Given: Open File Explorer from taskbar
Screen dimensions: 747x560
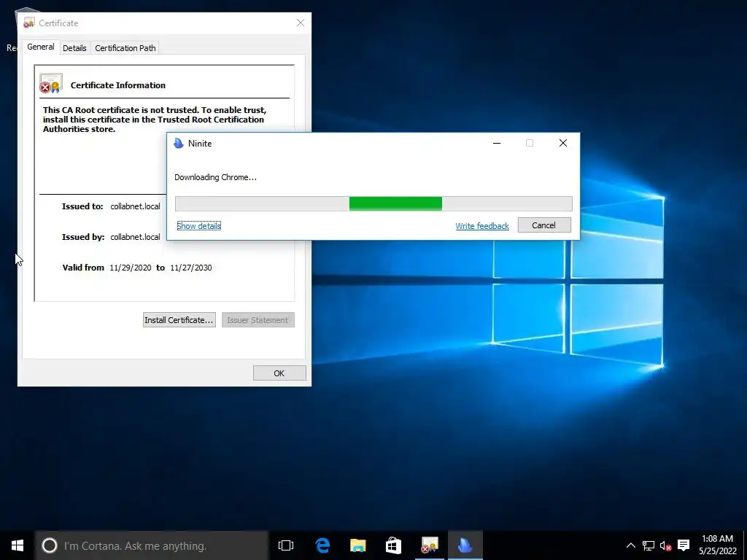Looking at the screenshot, I should [357, 545].
